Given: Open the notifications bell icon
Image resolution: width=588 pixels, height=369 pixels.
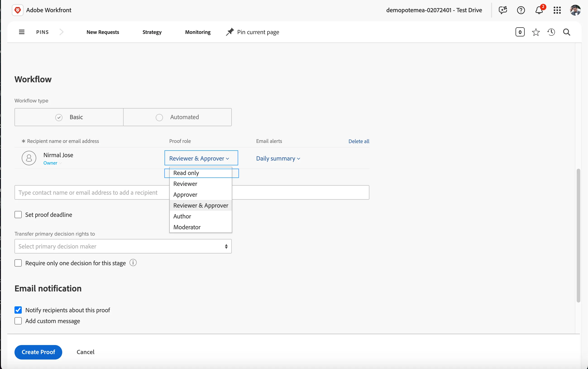Looking at the screenshot, I should (539, 10).
